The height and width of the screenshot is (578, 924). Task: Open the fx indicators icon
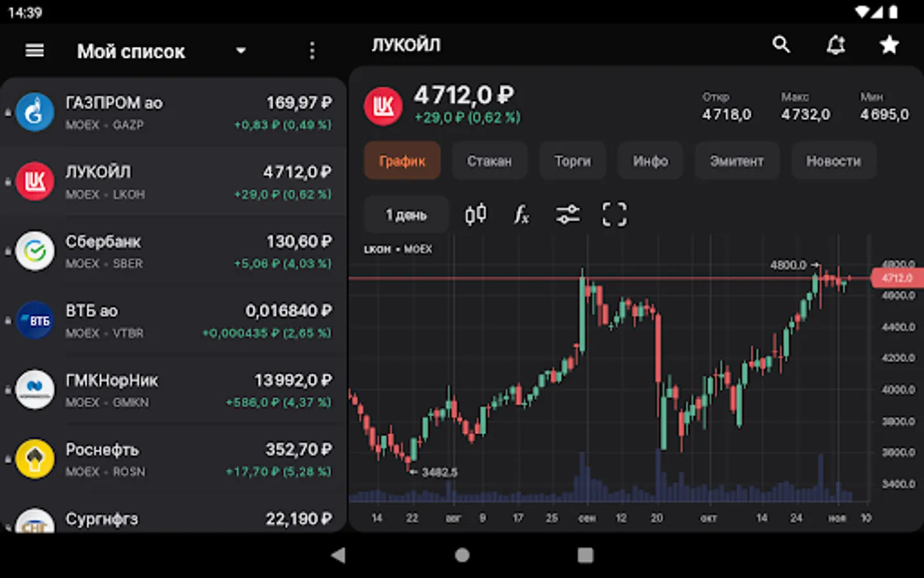coord(522,215)
